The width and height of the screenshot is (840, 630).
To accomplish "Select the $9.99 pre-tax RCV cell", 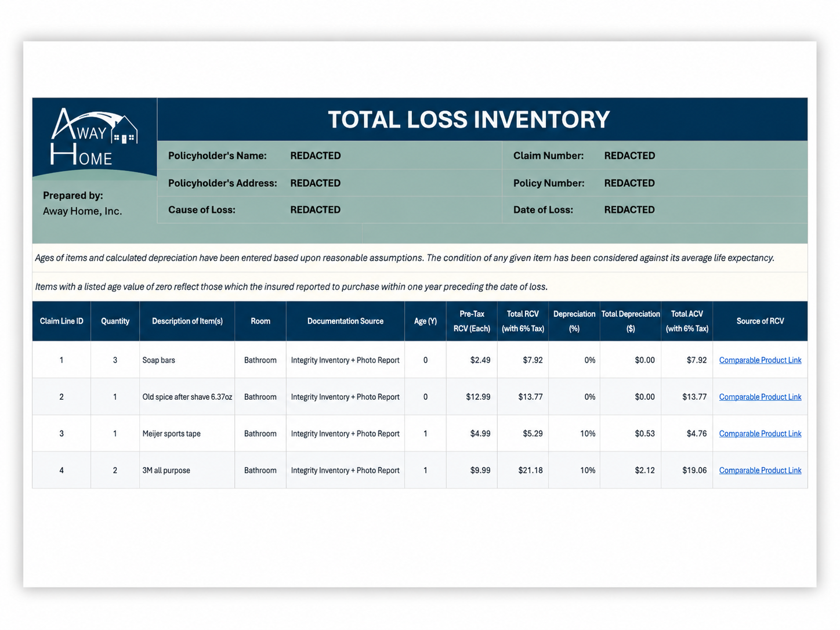I will pos(472,470).
